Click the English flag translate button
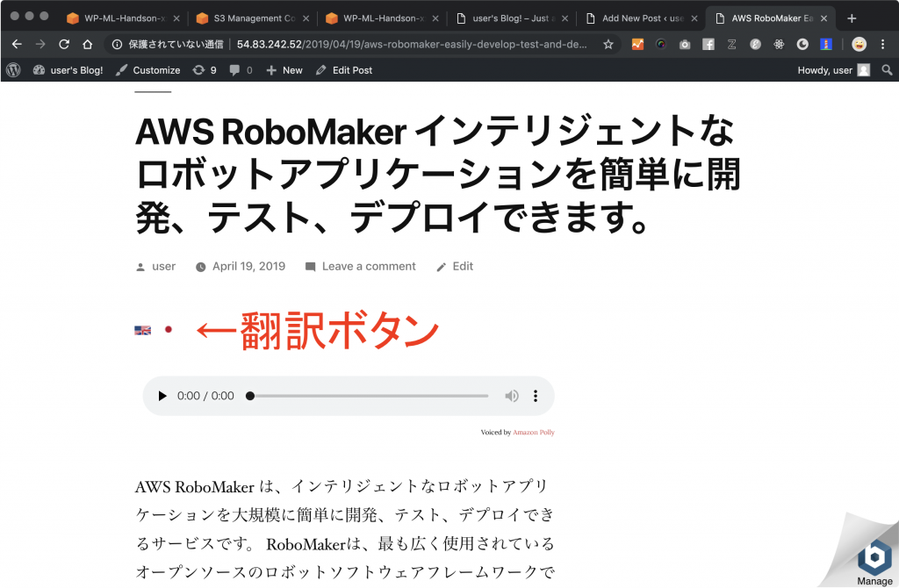 [143, 330]
